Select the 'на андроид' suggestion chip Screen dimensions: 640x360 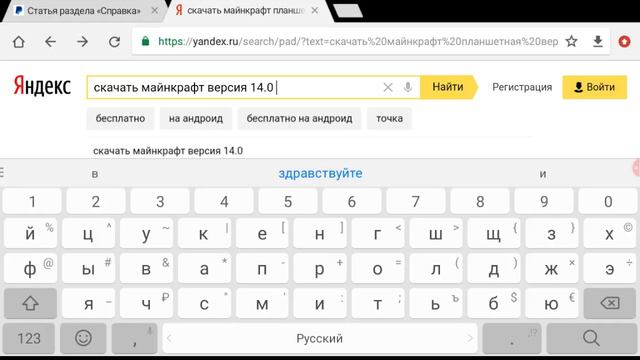(x=196, y=118)
